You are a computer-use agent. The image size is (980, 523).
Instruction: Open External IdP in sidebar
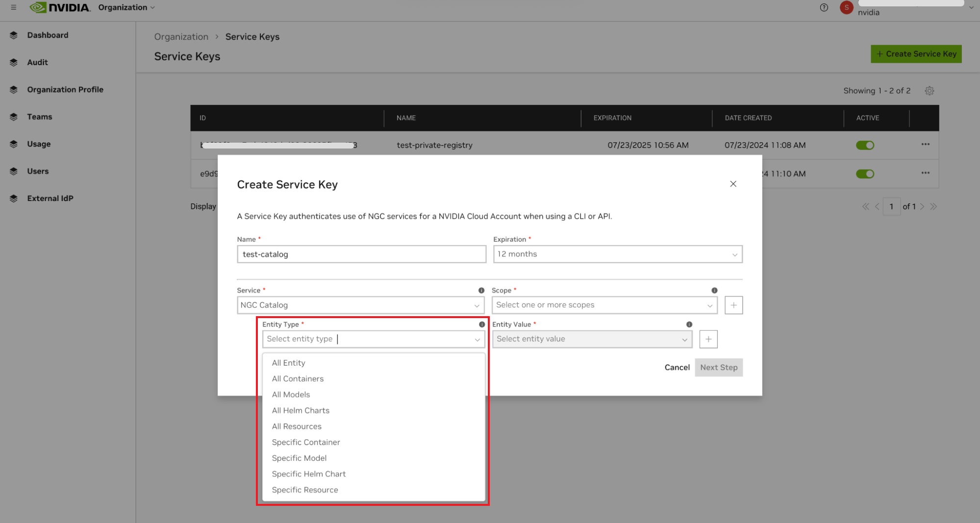pyautogui.click(x=50, y=199)
